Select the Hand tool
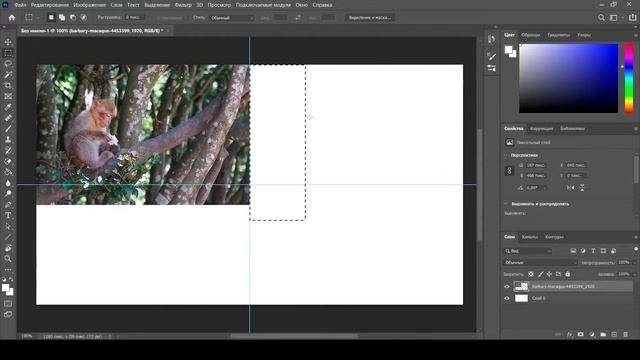The width and height of the screenshot is (640, 360). (8, 248)
